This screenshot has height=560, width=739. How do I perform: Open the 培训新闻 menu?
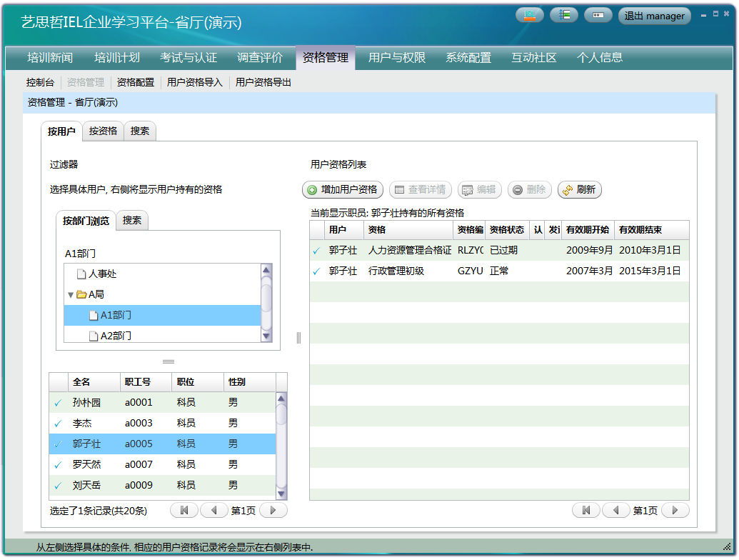point(50,58)
